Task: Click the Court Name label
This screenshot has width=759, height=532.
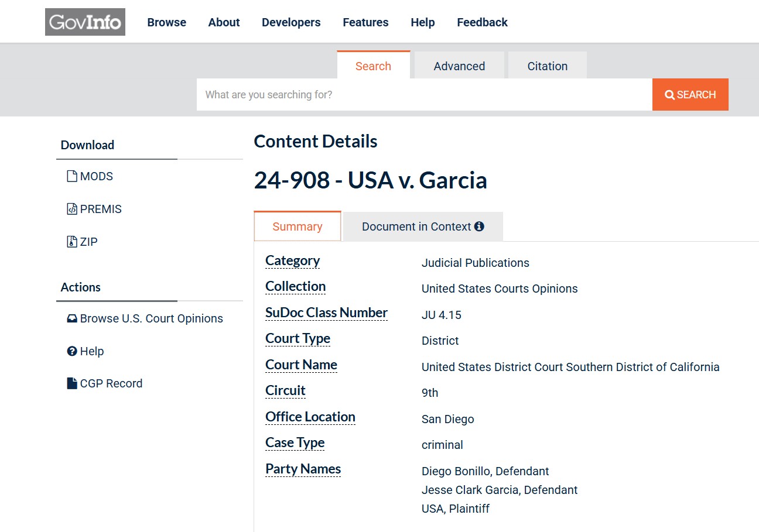Action: [x=302, y=365]
